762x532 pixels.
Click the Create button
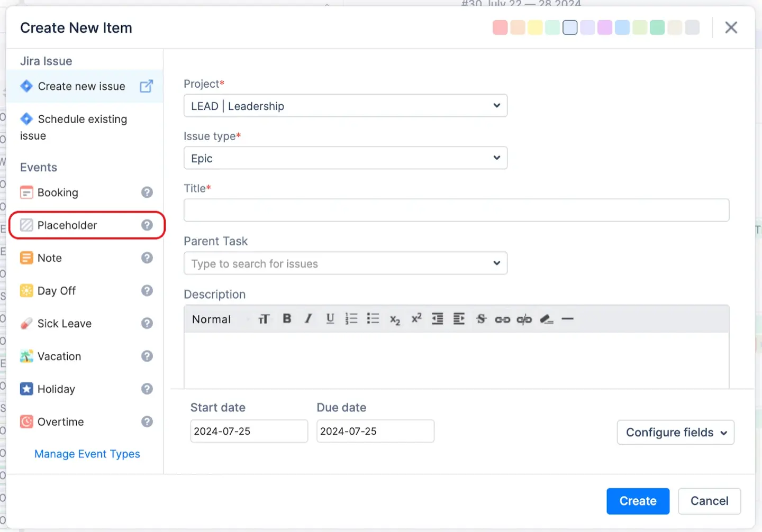click(x=638, y=501)
